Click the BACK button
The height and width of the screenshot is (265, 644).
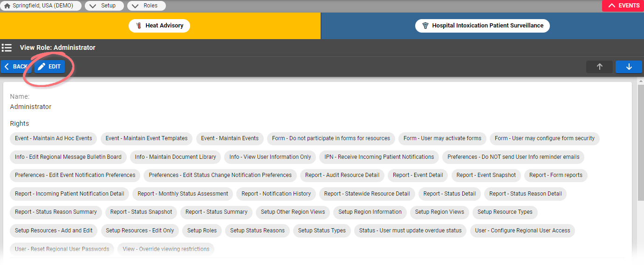tap(16, 67)
